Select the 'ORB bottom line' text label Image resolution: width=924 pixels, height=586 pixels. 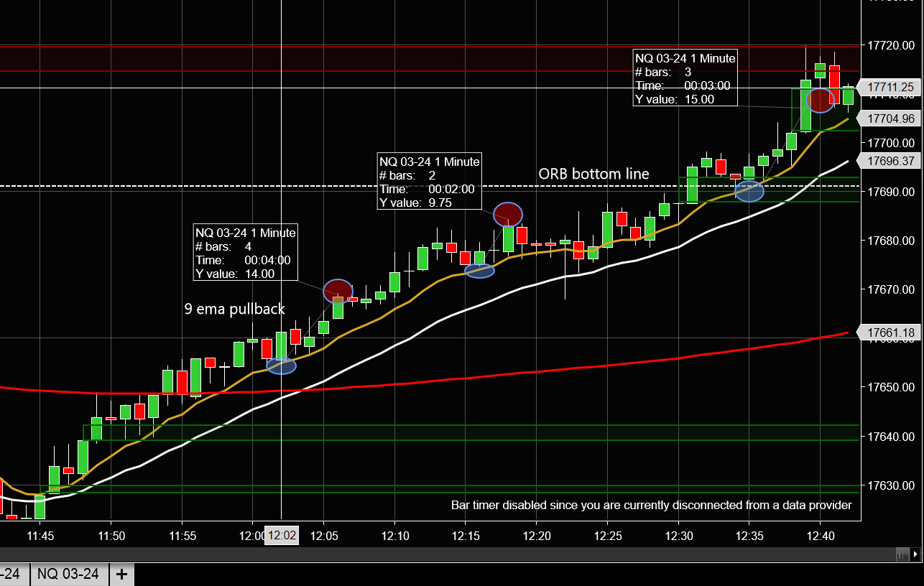pos(593,174)
